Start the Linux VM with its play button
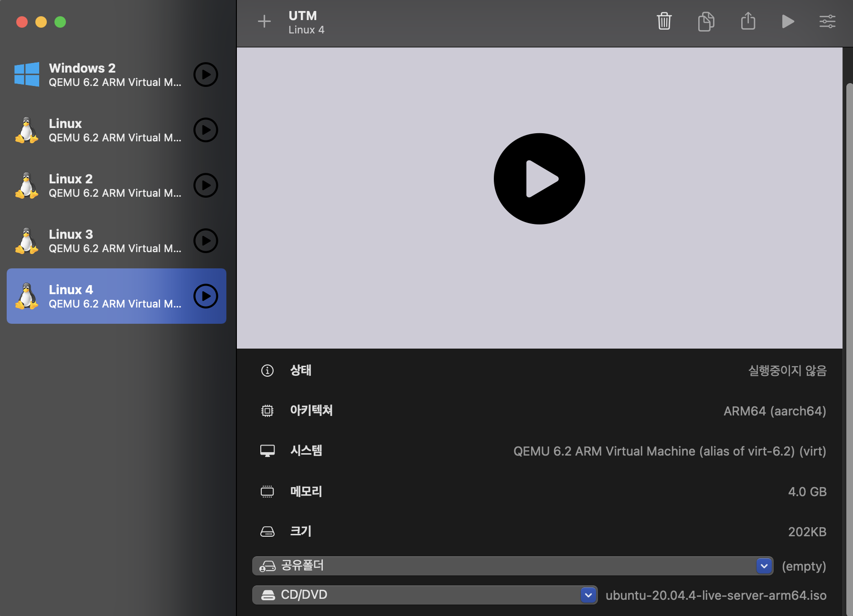 click(206, 130)
